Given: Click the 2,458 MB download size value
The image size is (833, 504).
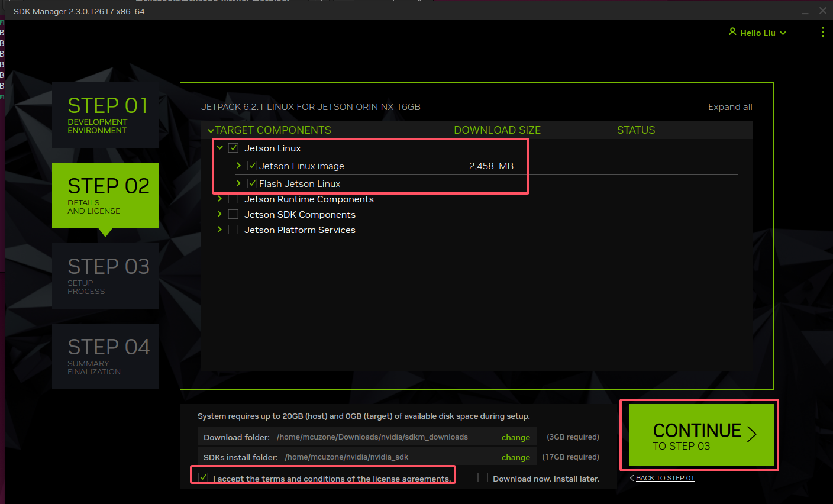Looking at the screenshot, I should [491, 166].
